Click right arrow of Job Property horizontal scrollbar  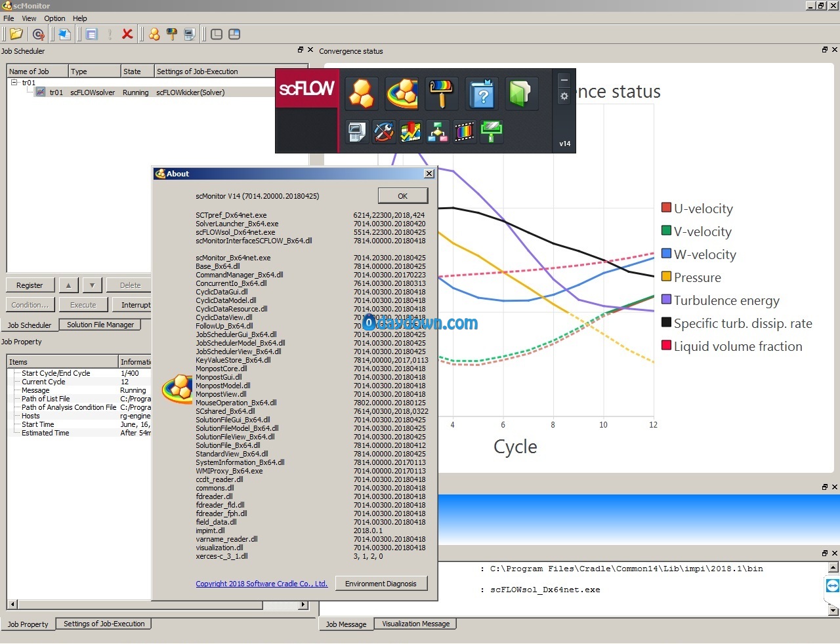tap(303, 605)
